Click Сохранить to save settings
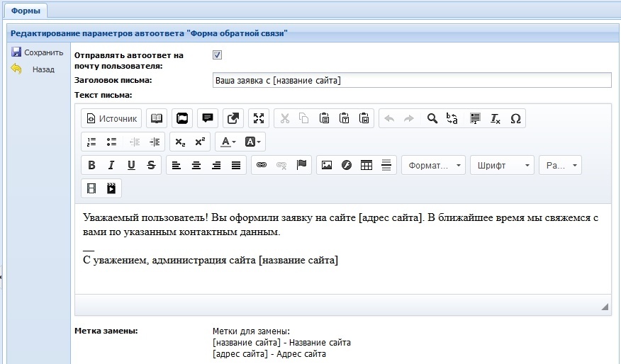Image resolution: width=621 pixels, height=364 pixels. 37,52
